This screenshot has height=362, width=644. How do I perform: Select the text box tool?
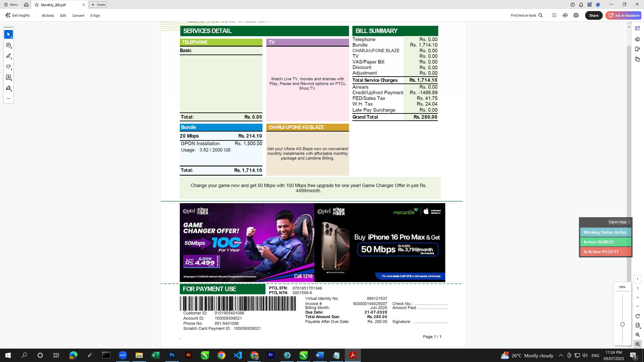coord(9,77)
